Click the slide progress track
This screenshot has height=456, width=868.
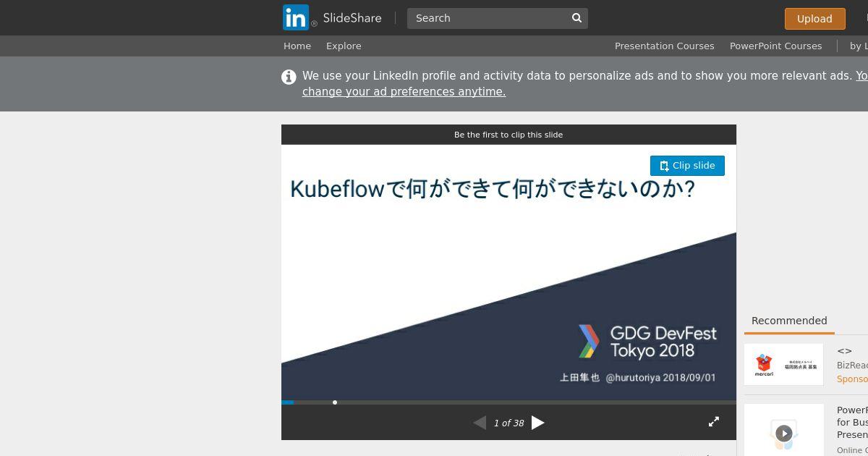[x=509, y=402]
